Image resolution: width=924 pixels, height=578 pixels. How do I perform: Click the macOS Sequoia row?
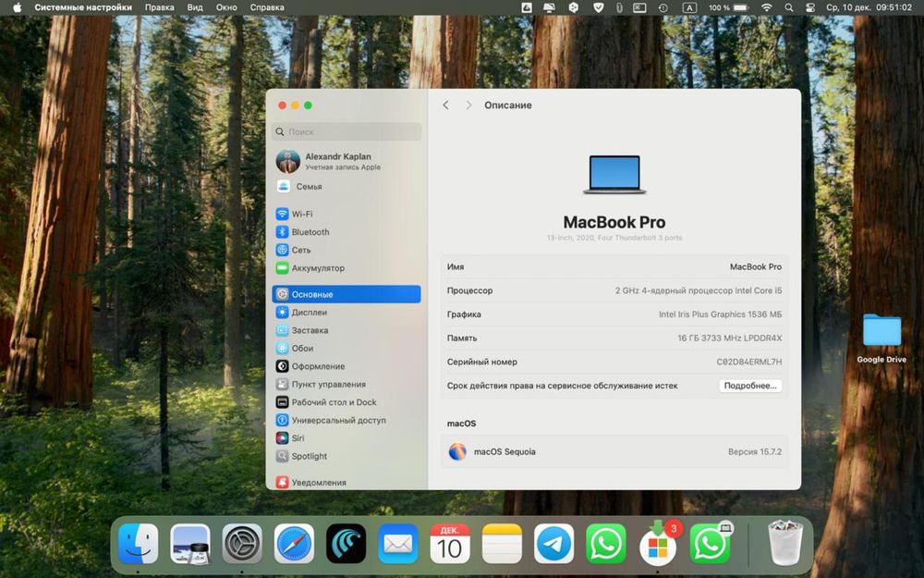click(614, 452)
